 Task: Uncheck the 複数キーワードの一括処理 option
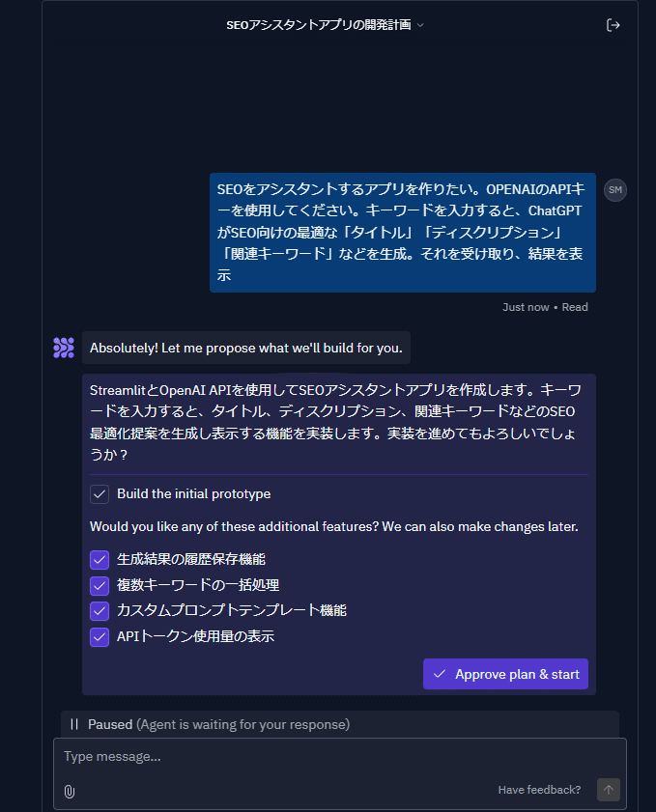click(x=99, y=585)
